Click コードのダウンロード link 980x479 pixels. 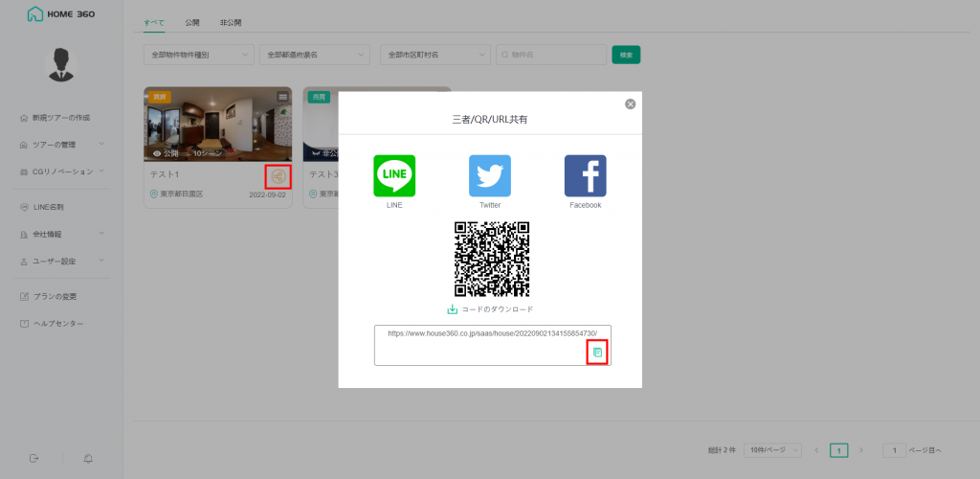click(x=497, y=309)
